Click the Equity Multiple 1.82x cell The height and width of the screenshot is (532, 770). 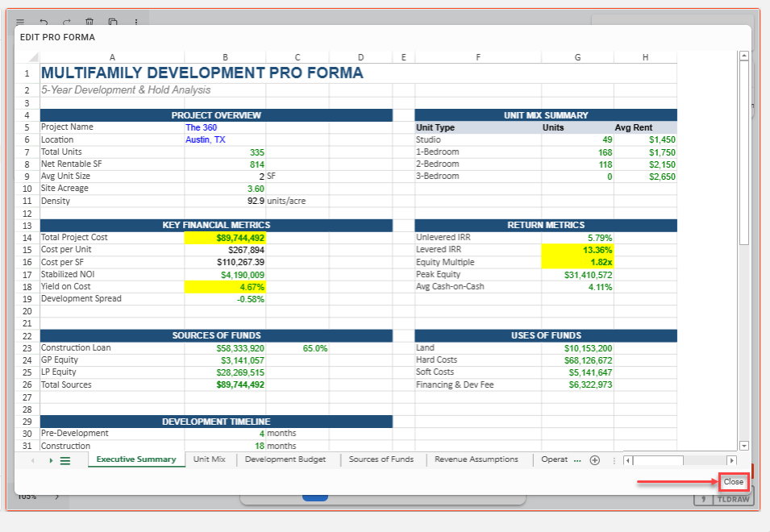577,263
